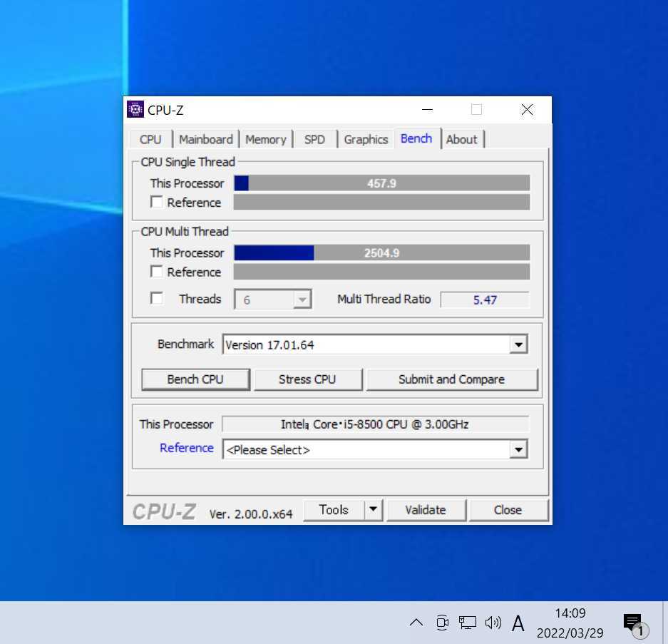This screenshot has height=644, width=668.
Task: Enable the Multi Thread Reference checkbox
Action: click(157, 272)
